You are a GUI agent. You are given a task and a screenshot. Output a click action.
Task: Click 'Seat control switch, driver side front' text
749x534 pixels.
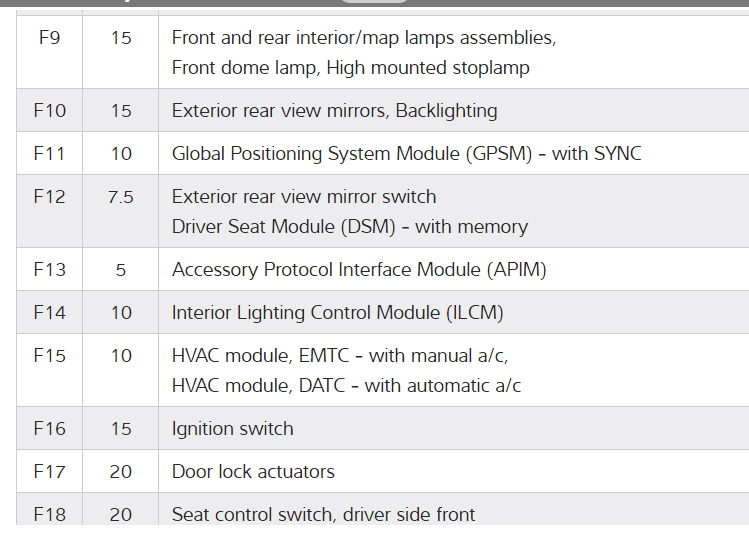tap(323, 515)
